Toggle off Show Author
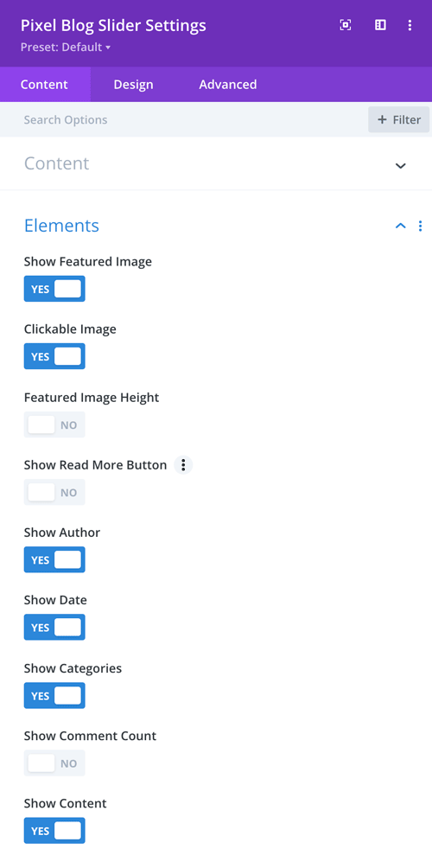The width and height of the screenshot is (432, 868). 54,559
